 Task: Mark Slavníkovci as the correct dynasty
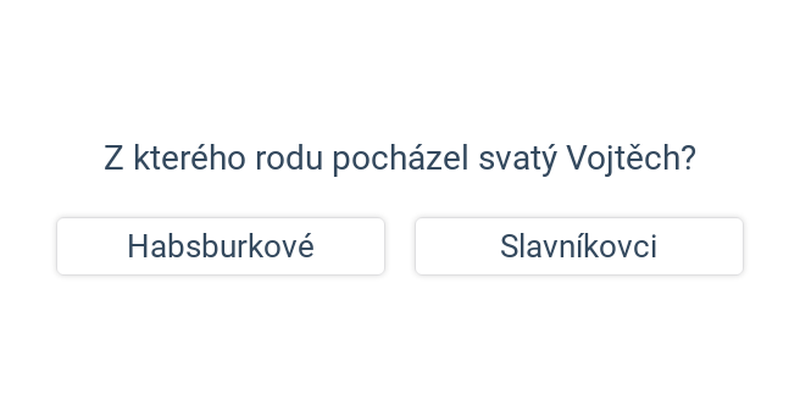pos(579,246)
